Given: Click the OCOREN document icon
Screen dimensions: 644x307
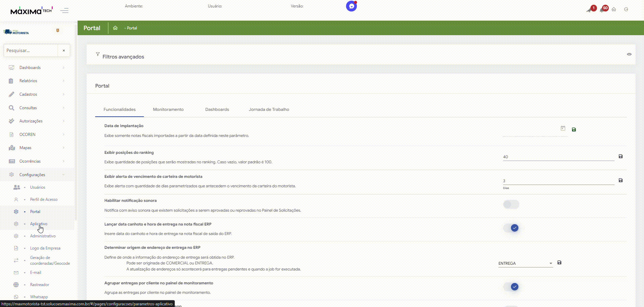Looking at the screenshot, I should tap(12, 135).
